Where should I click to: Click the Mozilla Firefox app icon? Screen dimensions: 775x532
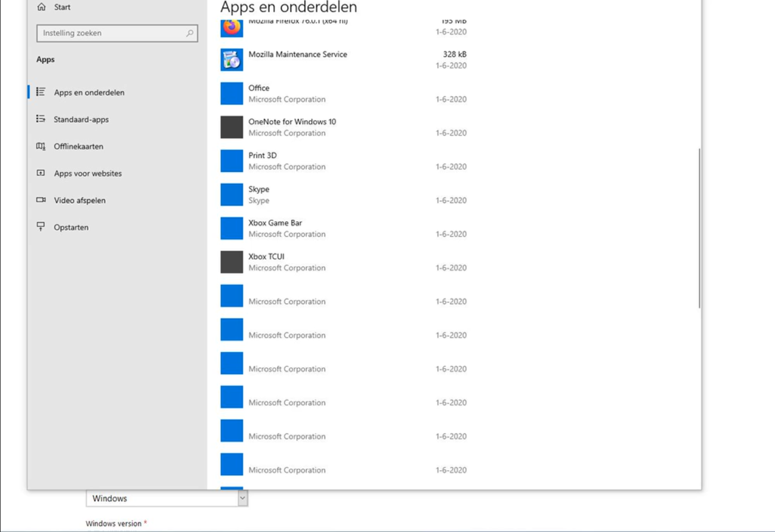[232, 28]
